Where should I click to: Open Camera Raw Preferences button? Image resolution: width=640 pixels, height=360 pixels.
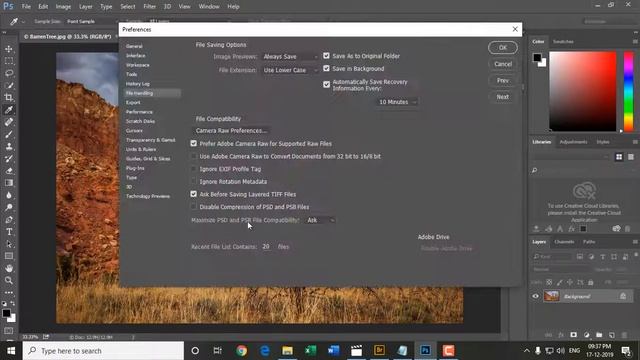(x=231, y=131)
